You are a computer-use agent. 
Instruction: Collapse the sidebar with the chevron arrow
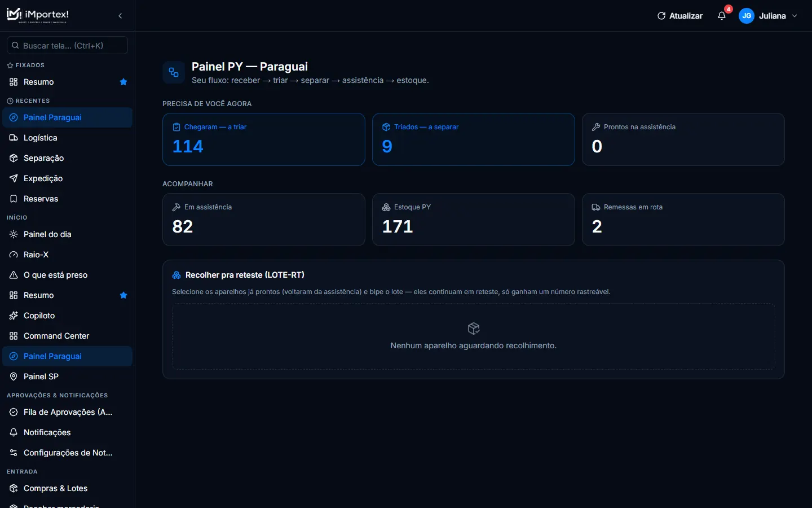point(120,16)
